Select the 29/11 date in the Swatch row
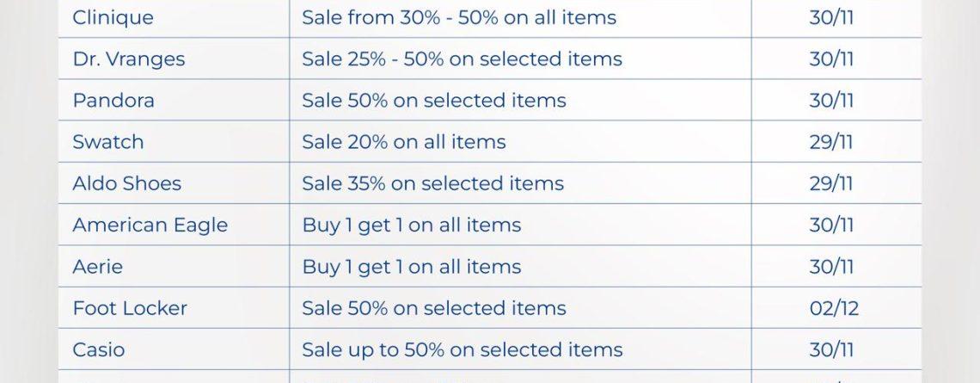This screenshot has height=383, width=980. (830, 142)
